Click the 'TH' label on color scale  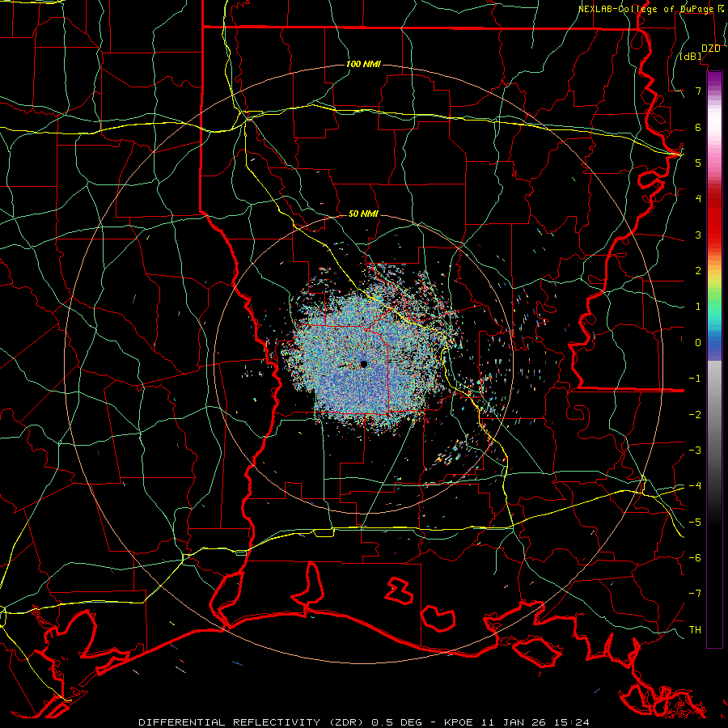click(695, 630)
